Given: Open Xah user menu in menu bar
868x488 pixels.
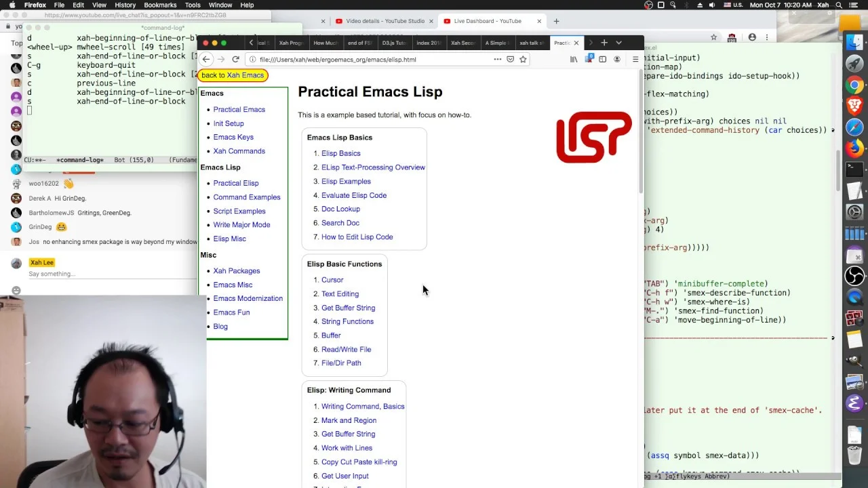Looking at the screenshot, I should pos(823,5).
